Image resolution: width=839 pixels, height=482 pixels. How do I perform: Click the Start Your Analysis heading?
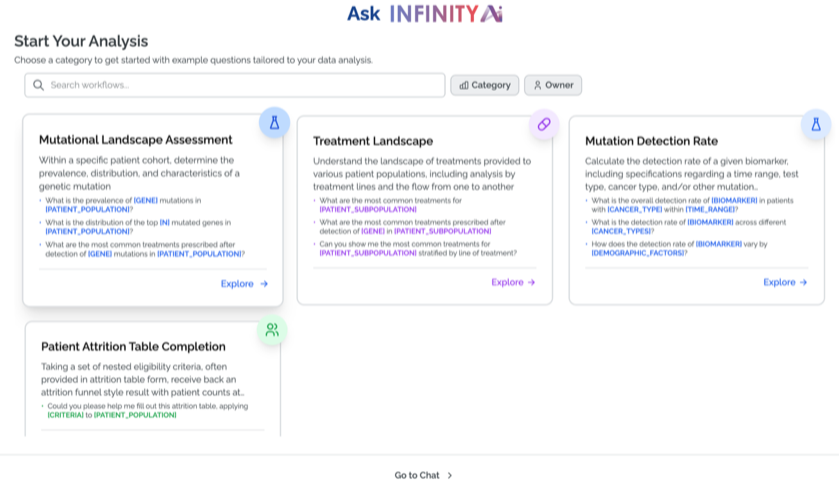pyautogui.click(x=81, y=41)
